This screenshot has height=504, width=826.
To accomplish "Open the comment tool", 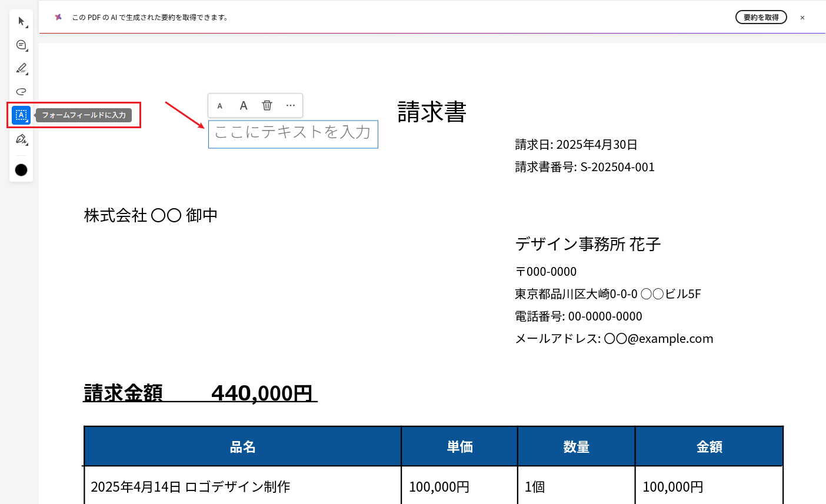I will click(21, 45).
